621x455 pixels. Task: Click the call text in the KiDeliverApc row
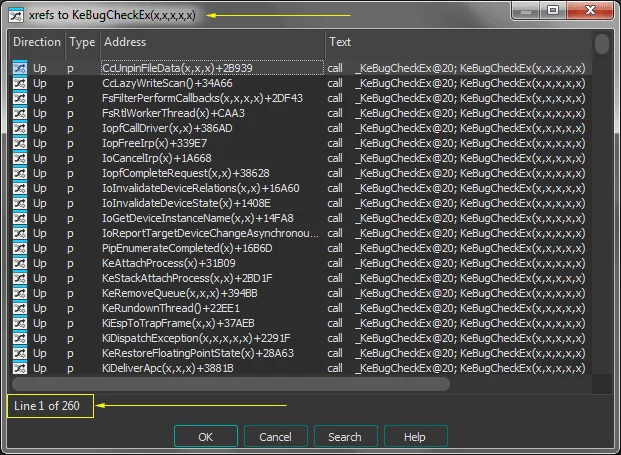pyautogui.click(x=335, y=368)
